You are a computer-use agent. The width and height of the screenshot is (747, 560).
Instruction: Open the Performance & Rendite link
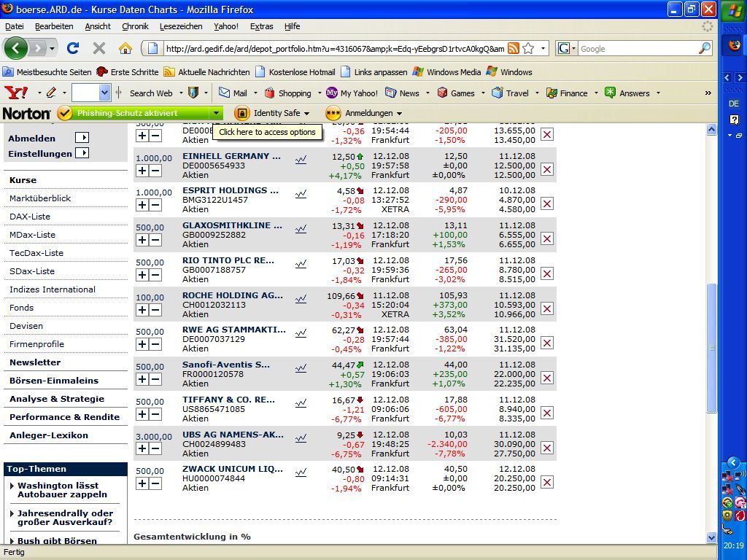click(64, 416)
